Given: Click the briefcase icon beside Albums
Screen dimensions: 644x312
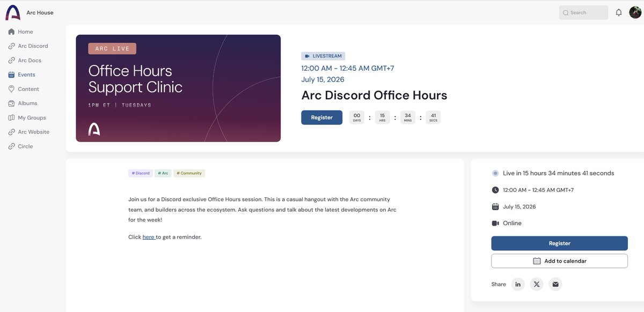Looking at the screenshot, I should [x=12, y=103].
